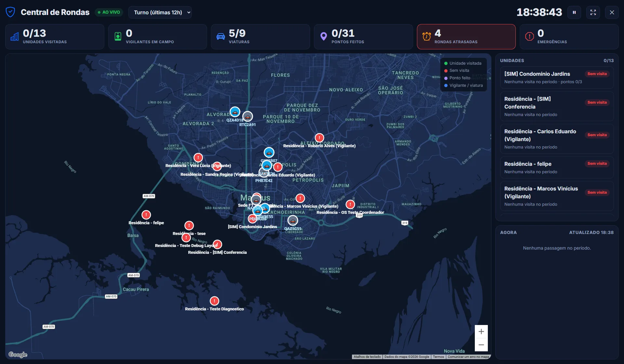Image resolution: width=624 pixels, height=364 pixels.
Task: Click the alert marker for Residência - Marcos Vinícius
Action: [300, 198]
